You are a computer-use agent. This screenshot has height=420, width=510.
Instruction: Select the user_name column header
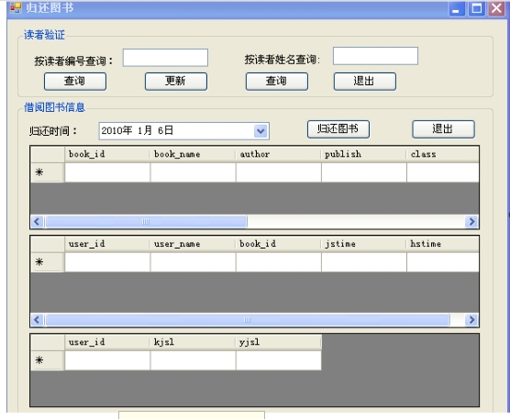coord(193,244)
